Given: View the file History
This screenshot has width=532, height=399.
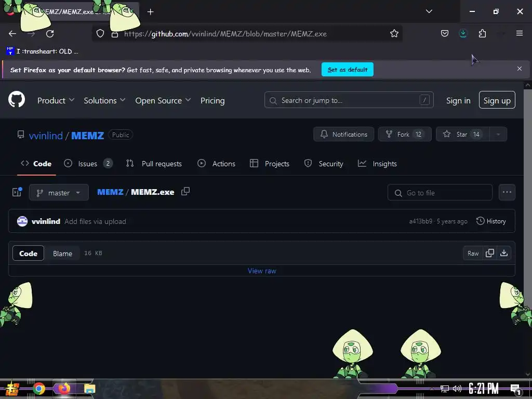Looking at the screenshot, I should 491,221.
